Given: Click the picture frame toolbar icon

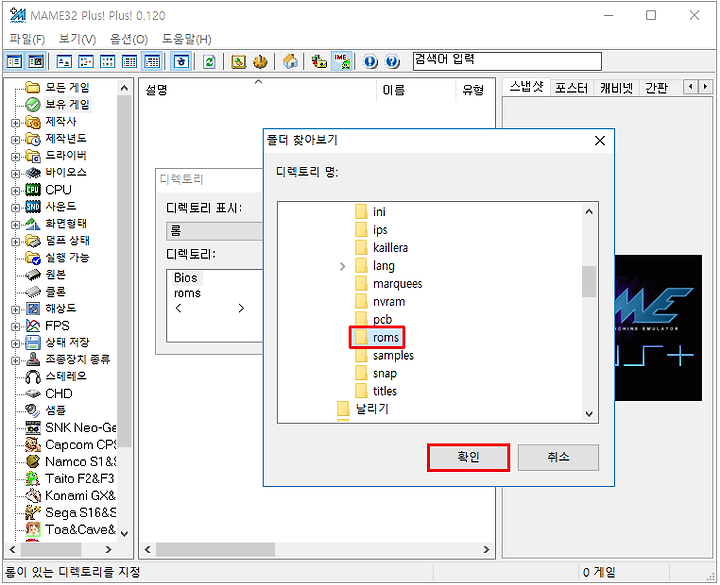Looking at the screenshot, I should point(238,61).
